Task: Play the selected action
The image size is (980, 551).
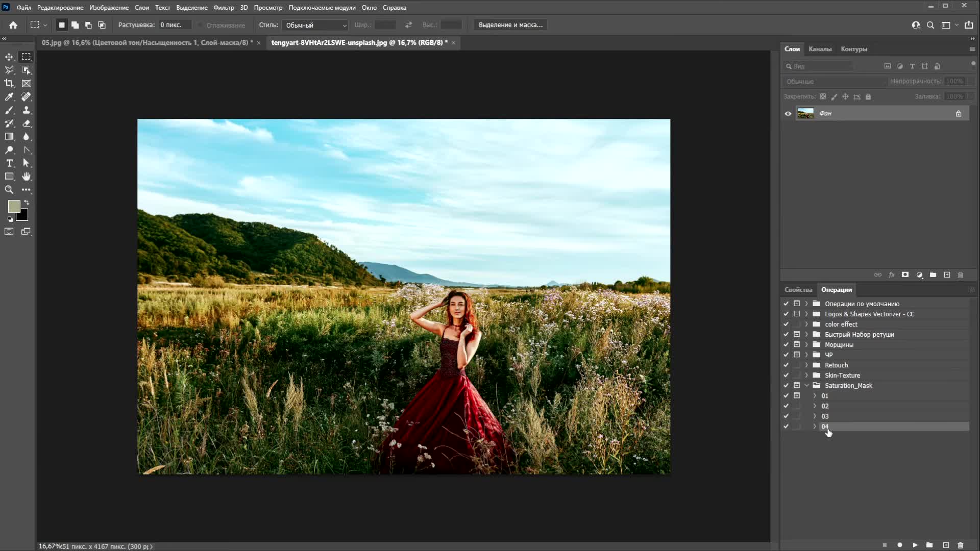Action: (915, 545)
